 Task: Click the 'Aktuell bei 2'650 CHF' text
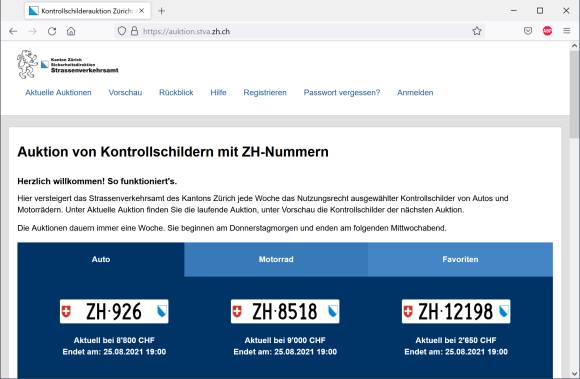click(456, 340)
